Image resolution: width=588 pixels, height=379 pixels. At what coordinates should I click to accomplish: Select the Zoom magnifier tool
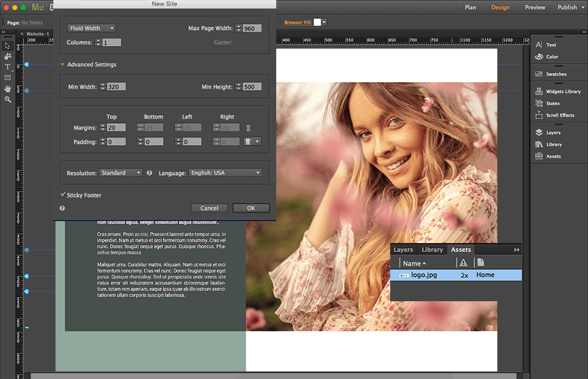coord(8,99)
